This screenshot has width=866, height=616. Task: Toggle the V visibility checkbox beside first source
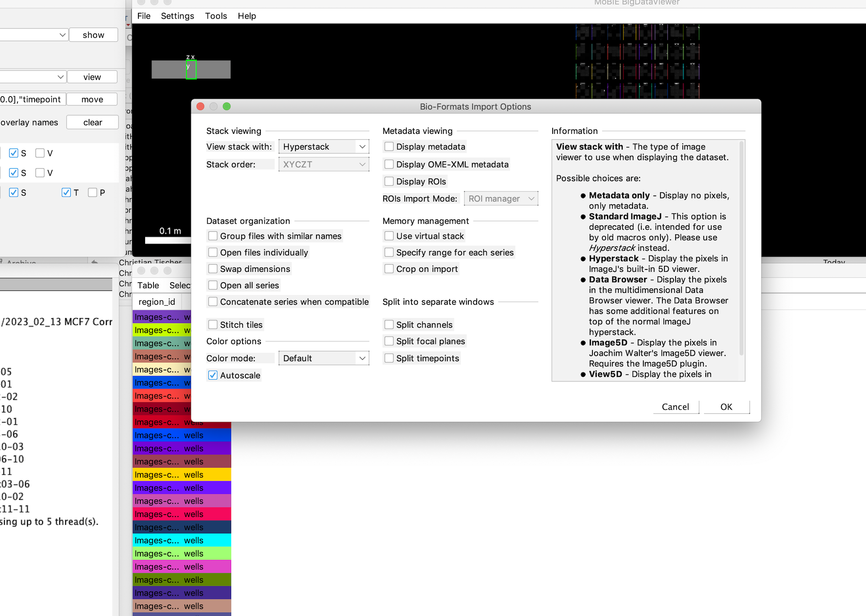pos(40,153)
